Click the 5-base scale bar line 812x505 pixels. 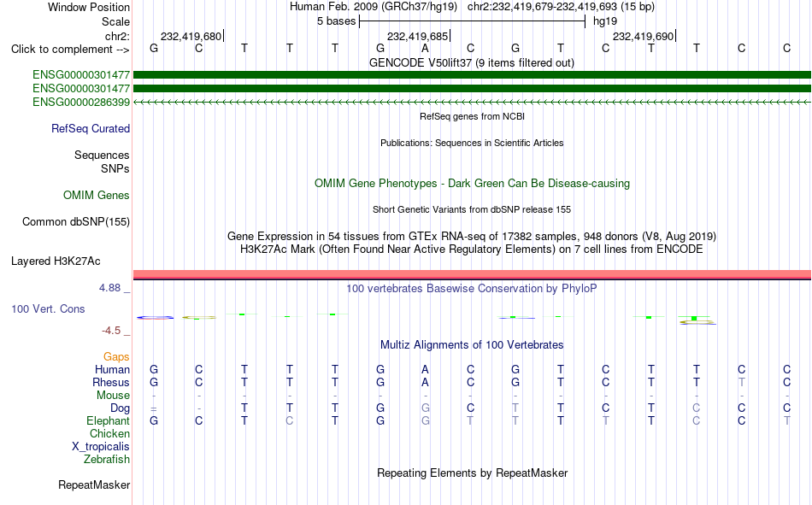tap(473, 21)
